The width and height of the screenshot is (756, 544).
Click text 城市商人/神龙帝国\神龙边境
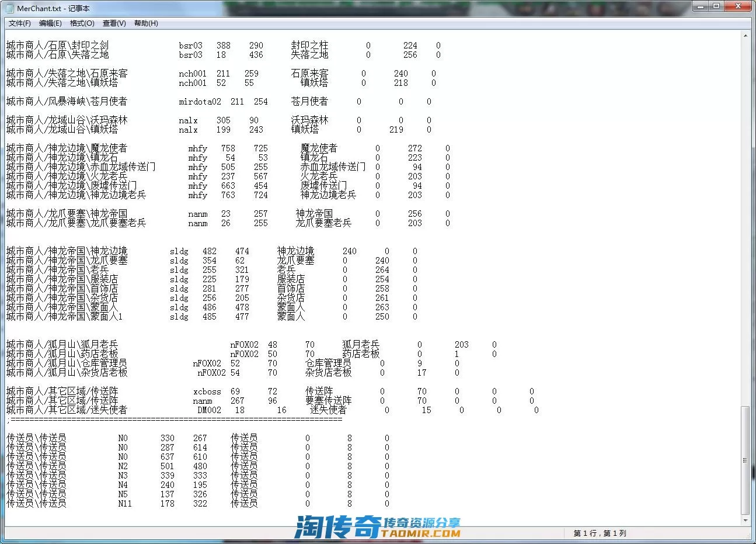(x=67, y=251)
